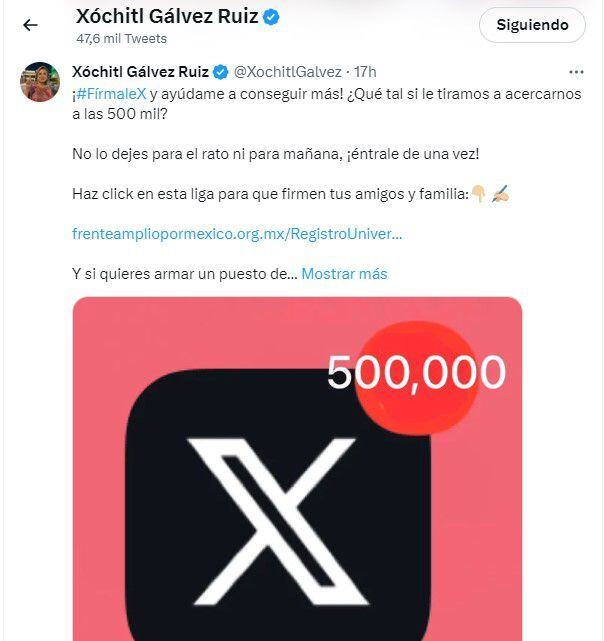This screenshot has width=604, height=641.
Task: Click the verified badge beside the header name
Action: [x=271, y=18]
